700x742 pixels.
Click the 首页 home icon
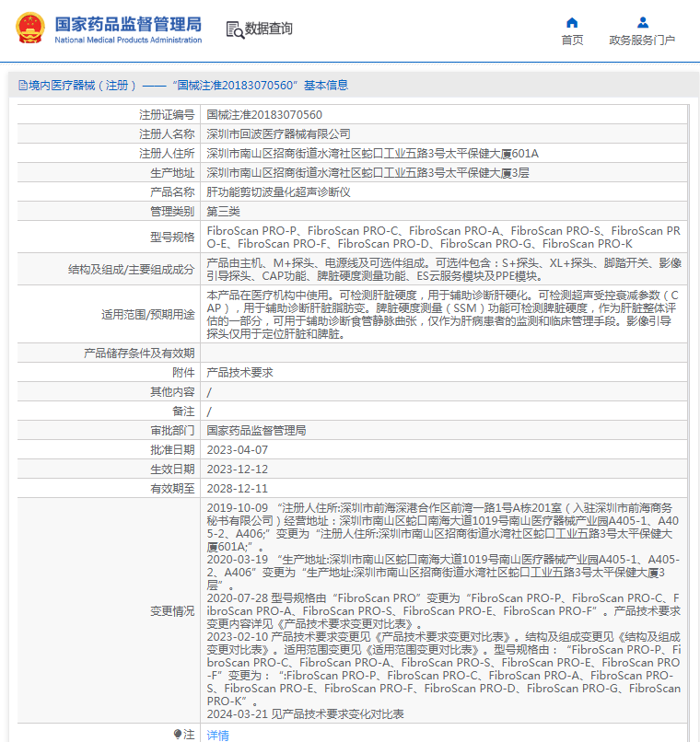click(x=572, y=23)
